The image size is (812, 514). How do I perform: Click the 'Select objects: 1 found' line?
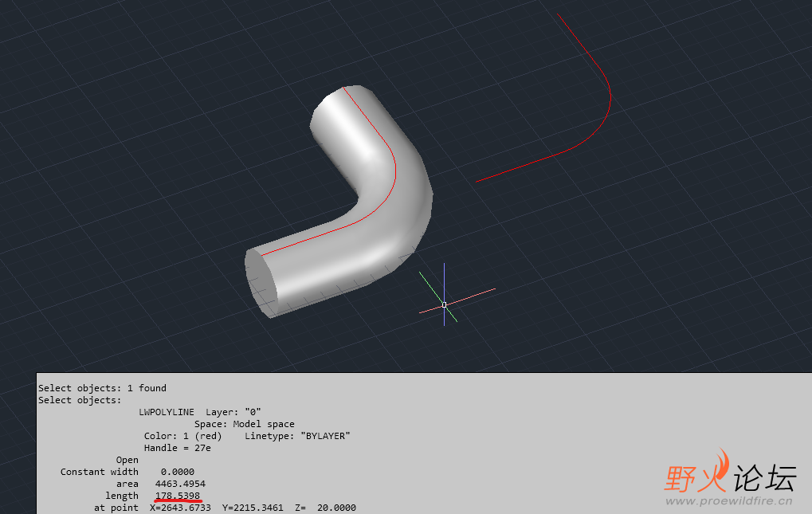102,388
